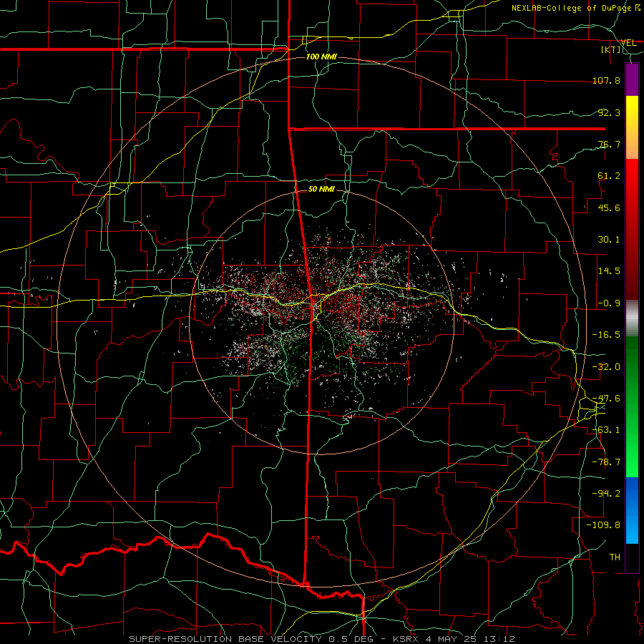Select the 14.5 scale value
Viewport: 644px width, 644px height.
point(609,271)
